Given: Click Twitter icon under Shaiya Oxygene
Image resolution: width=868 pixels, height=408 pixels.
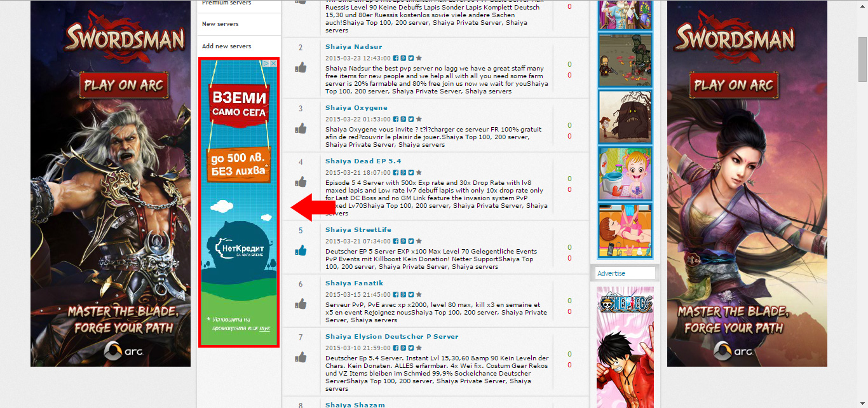Looking at the screenshot, I should [x=411, y=119].
